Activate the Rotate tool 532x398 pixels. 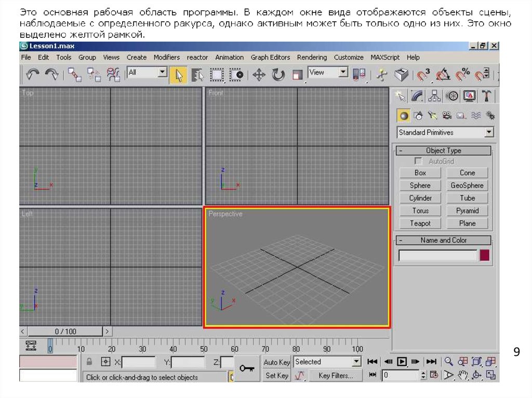coord(278,75)
